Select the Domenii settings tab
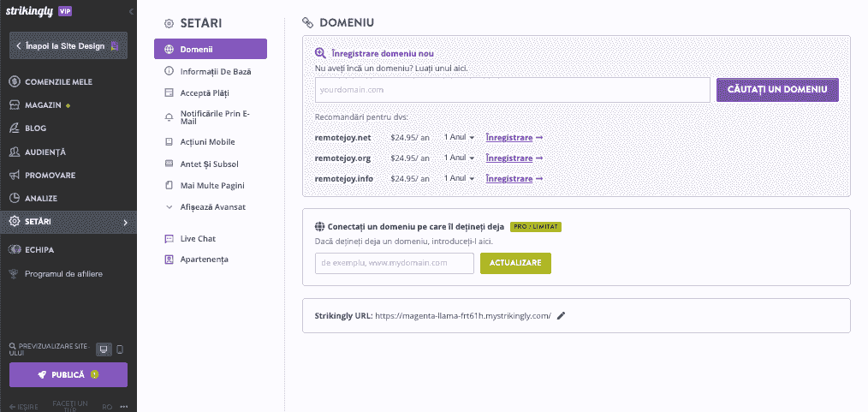 click(x=211, y=49)
